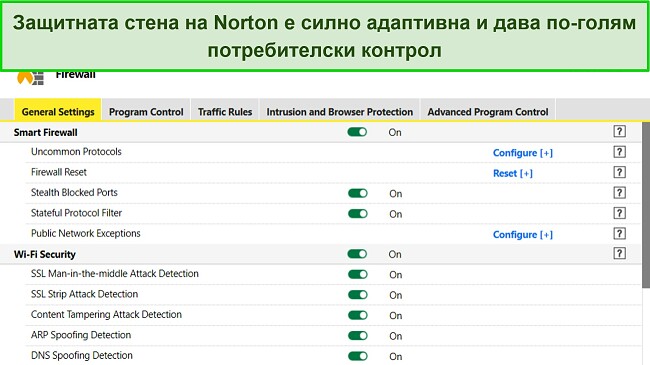Click the Firewall Reset link
Viewport: 650px width, 365px height.
(x=513, y=173)
